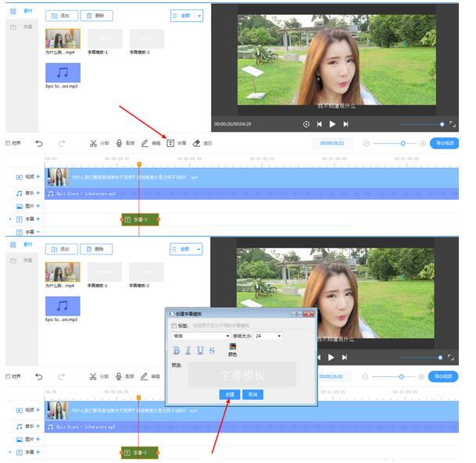Switch to the 素材 tab

(13, 12)
